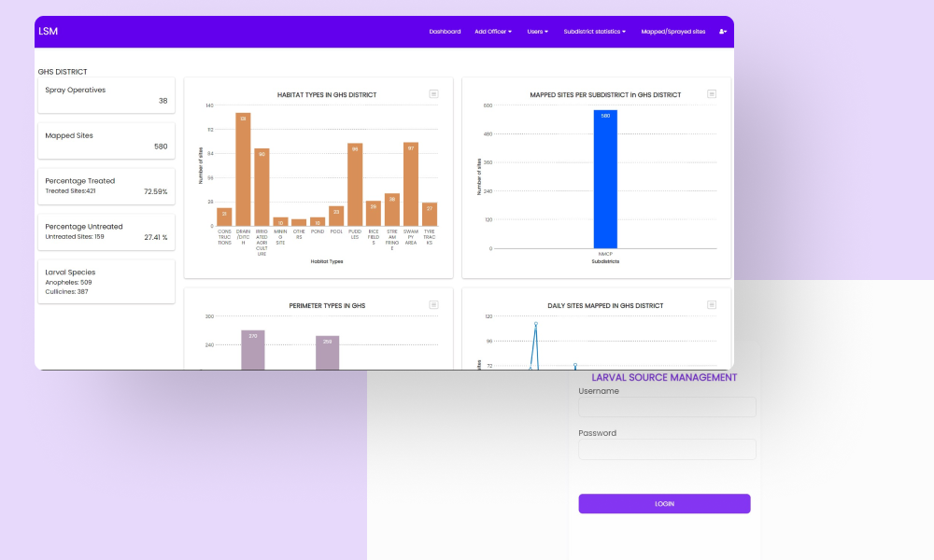Click the PUDDLES bar in habitat chart
Screen dimensions: 934x560
(x=355, y=185)
